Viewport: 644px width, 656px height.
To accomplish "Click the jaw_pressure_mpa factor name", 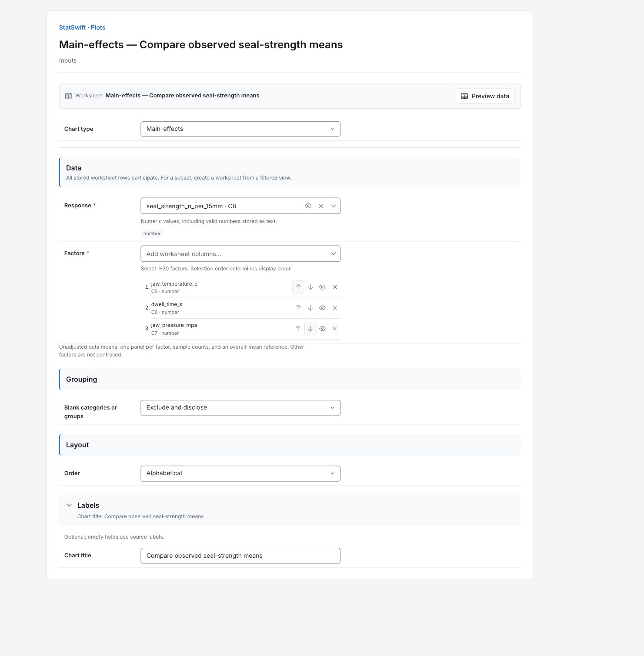I will click(x=174, y=325).
